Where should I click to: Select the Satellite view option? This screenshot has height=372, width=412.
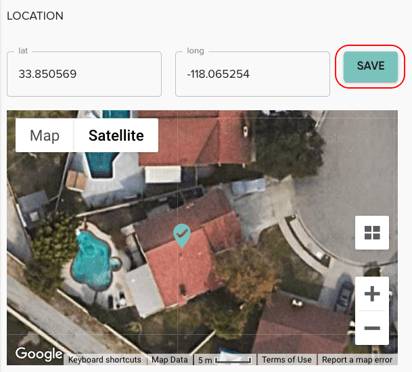116,136
